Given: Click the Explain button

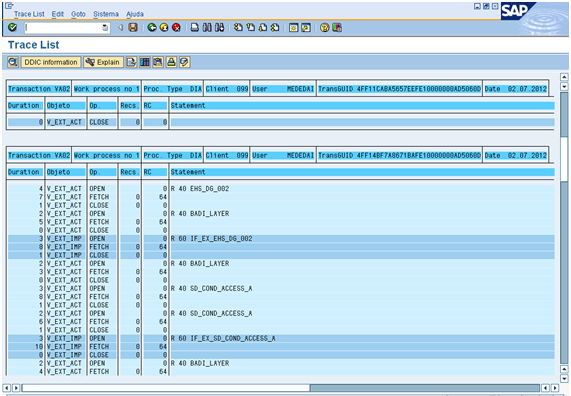Looking at the screenshot, I should pyautogui.click(x=103, y=62).
